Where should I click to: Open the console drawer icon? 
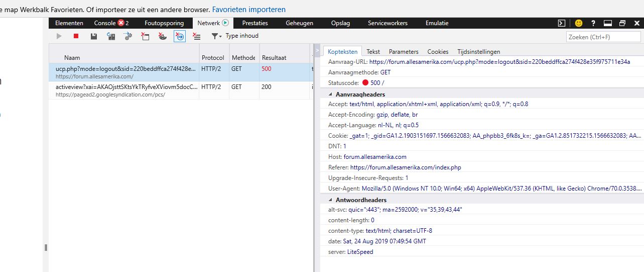tap(562, 23)
